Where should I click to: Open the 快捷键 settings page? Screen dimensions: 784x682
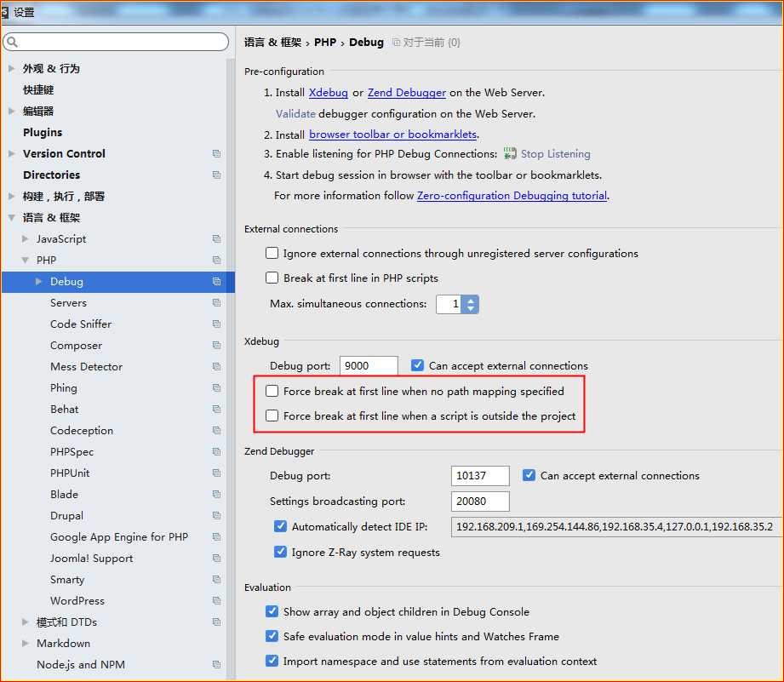(38, 90)
